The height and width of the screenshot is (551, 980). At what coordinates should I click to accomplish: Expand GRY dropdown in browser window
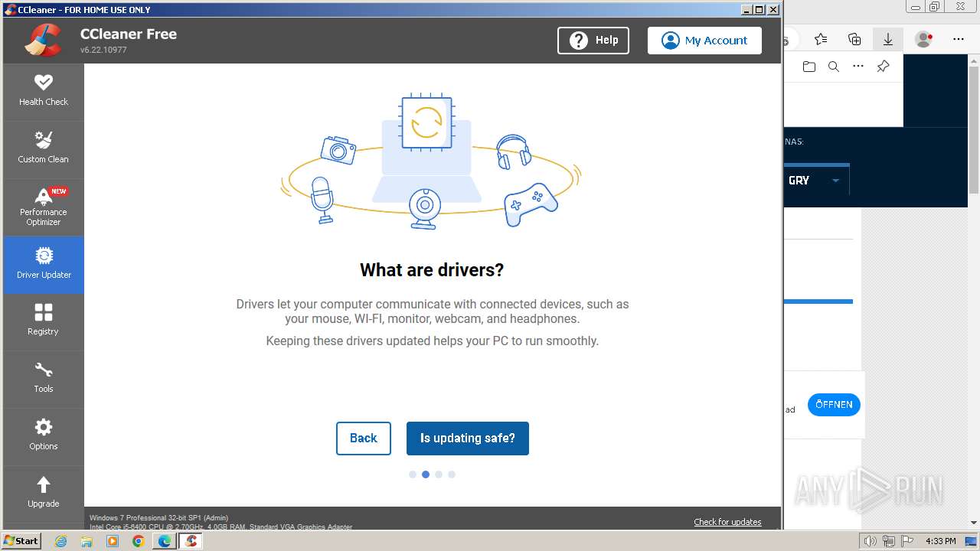[x=835, y=181]
